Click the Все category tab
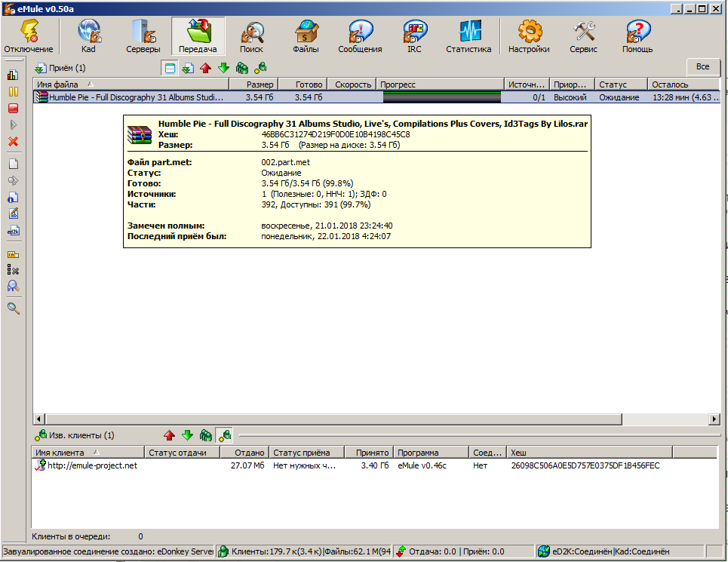This screenshot has width=728, height=562. click(703, 67)
